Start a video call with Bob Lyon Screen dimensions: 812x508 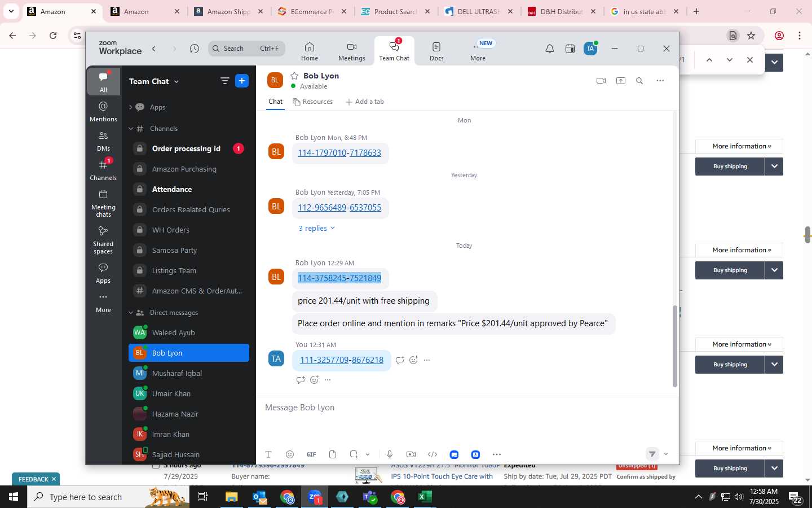[601, 81]
